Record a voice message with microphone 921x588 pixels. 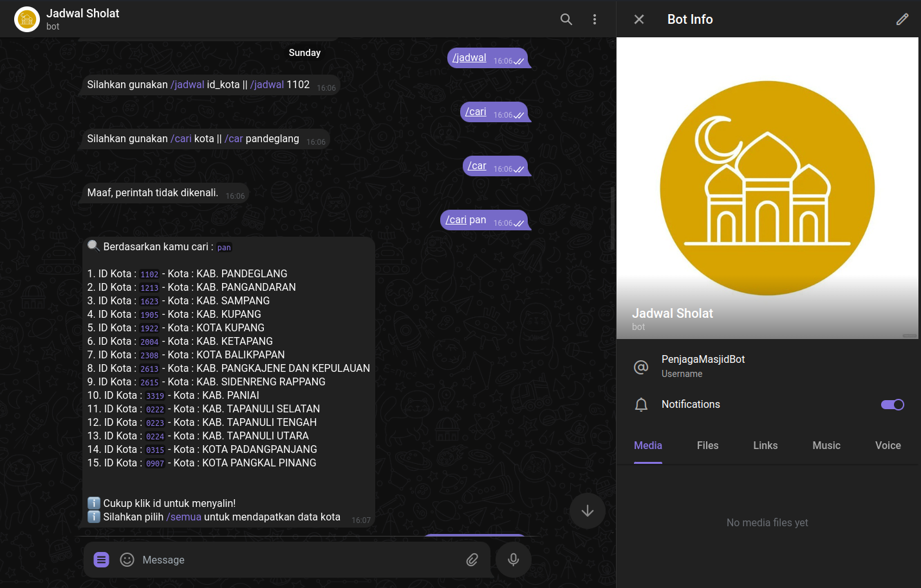click(x=514, y=560)
